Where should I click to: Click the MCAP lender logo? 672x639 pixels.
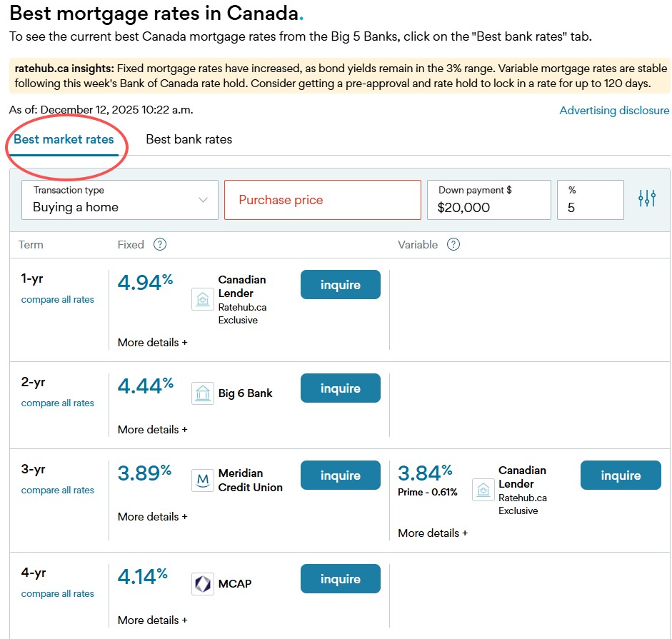point(203,584)
